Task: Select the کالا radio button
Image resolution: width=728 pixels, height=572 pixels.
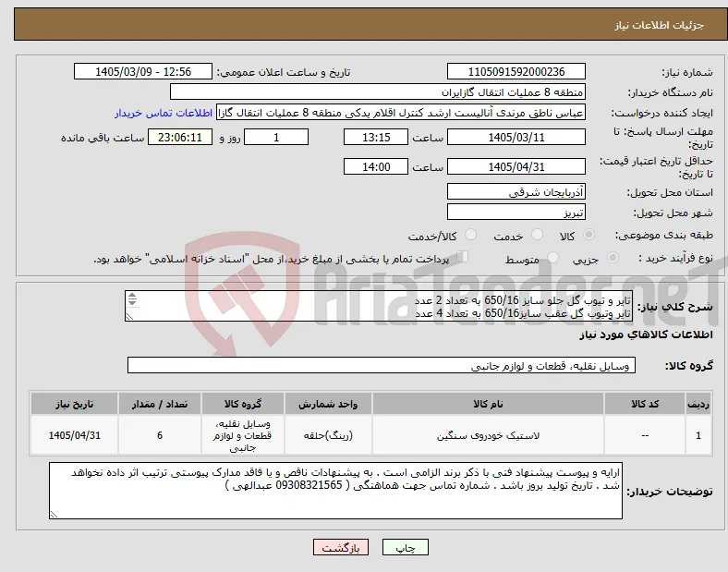Action: (x=588, y=235)
